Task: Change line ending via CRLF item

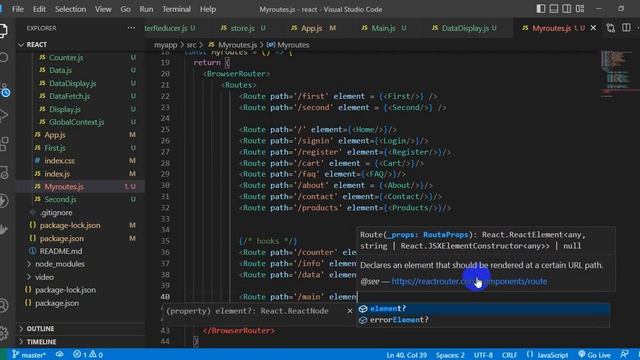Action: (509, 355)
